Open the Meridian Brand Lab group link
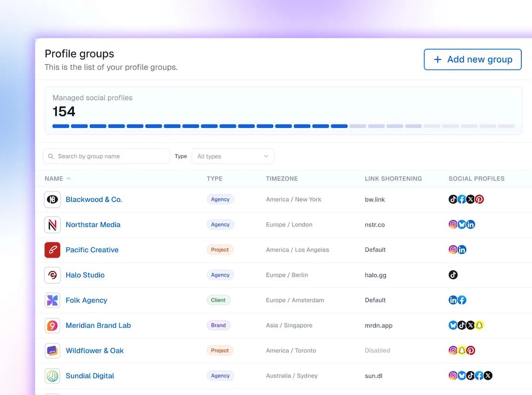The height and width of the screenshot is (395, 532). (98, 325)
